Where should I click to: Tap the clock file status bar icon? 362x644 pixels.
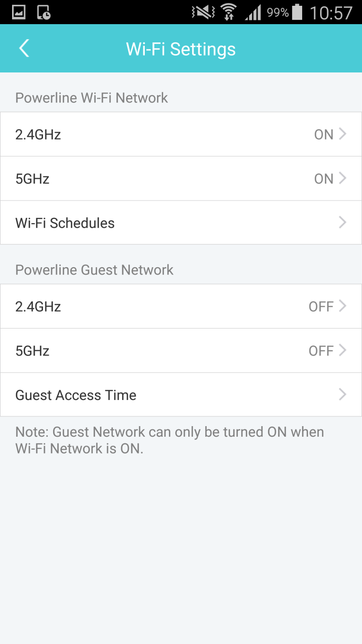(x=43, y=13)
